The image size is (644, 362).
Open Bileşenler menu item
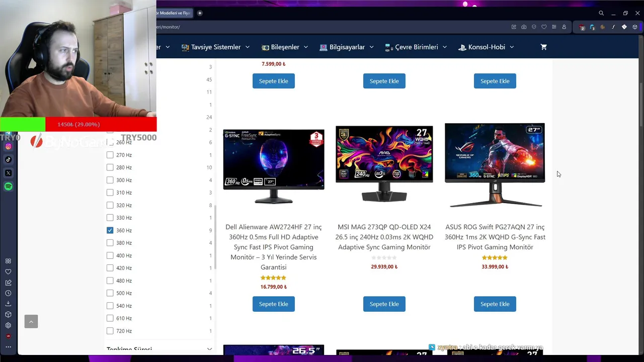285,47
